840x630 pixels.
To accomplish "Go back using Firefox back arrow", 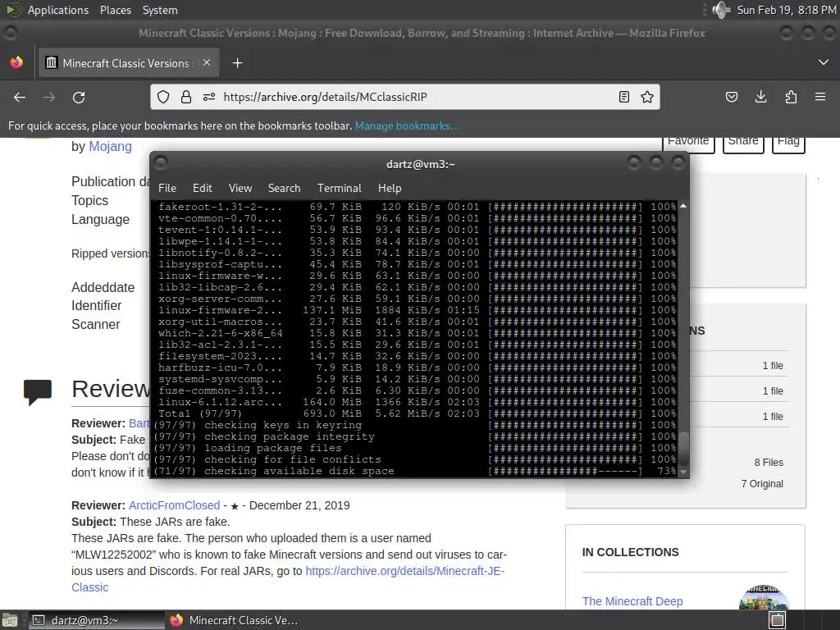I will click(x=20, y=97).
